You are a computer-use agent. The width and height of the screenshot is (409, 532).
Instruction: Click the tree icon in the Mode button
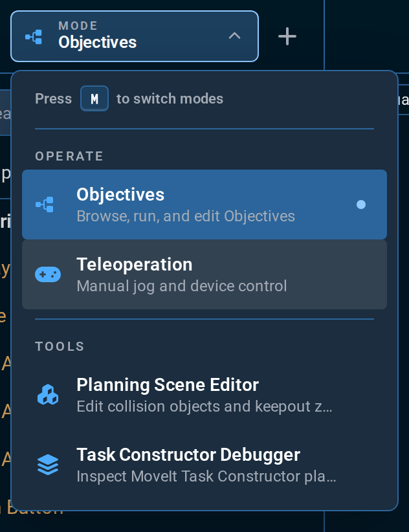pos(34,37)
